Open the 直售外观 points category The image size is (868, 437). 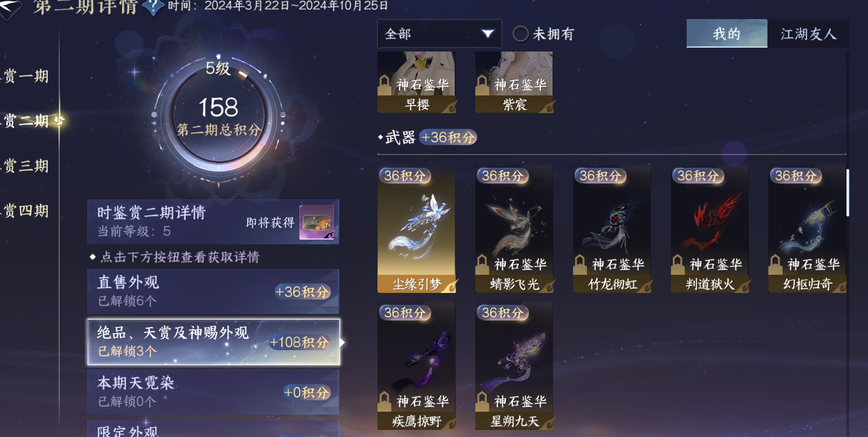(213, 291)
